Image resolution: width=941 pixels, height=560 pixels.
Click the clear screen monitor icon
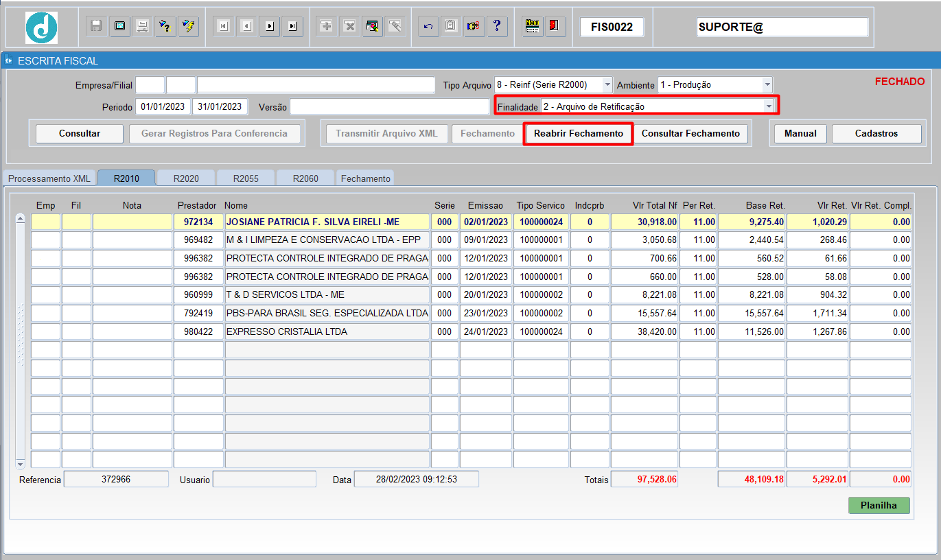119,26
